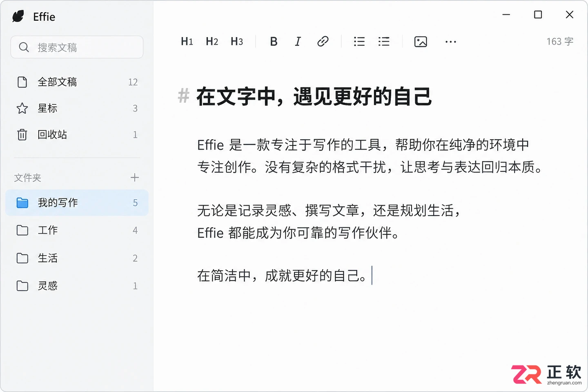Image resolution: width=588 pixels, height=392 pixels.
Task: Toggle bold formatting
Action: point(274,41)
